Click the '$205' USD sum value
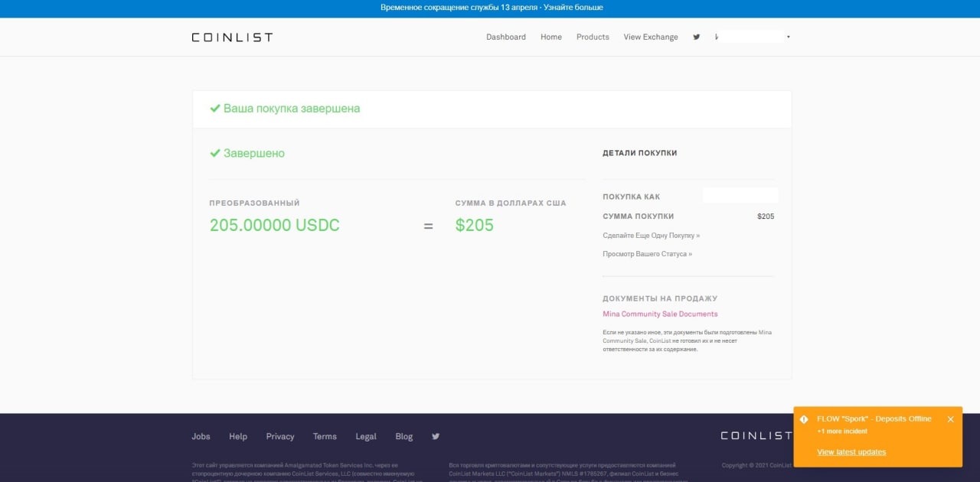The image size is (980, 482). click(475, 226)
